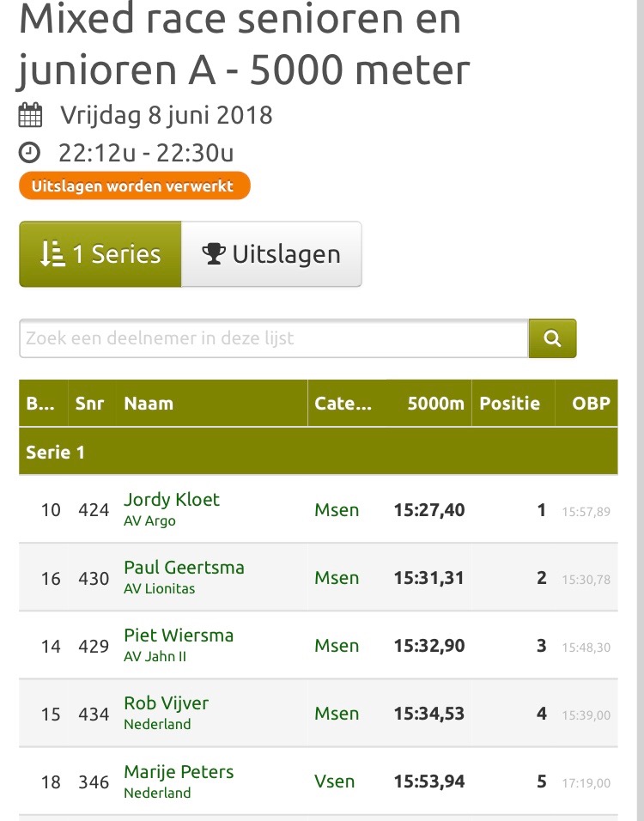Click the calendar icon beside the date

tap(30, 115)
